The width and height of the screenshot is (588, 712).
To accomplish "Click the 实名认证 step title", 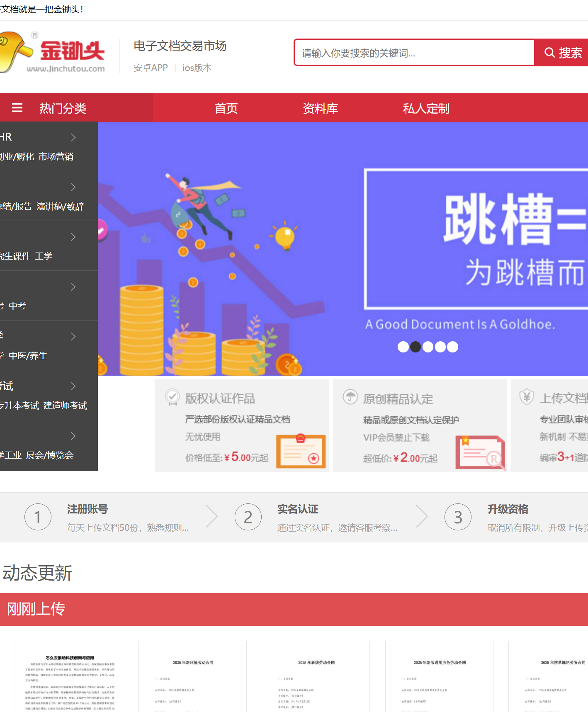I will coord(298,509).
